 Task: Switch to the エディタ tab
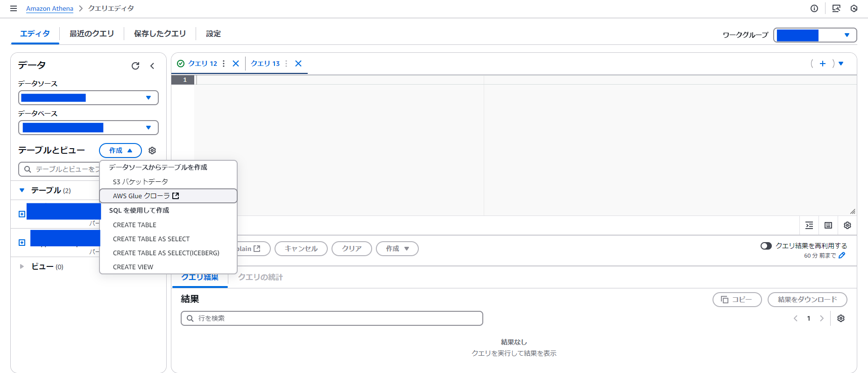coord(35,34)
